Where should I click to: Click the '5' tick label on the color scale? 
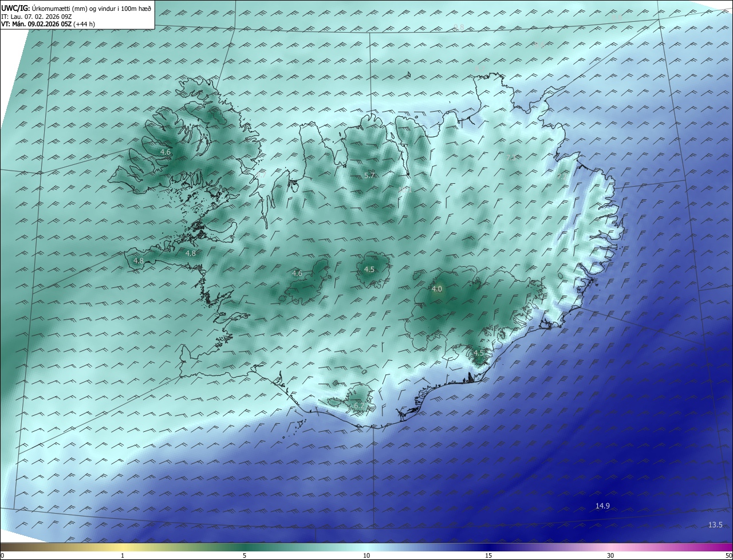(245, 555)
